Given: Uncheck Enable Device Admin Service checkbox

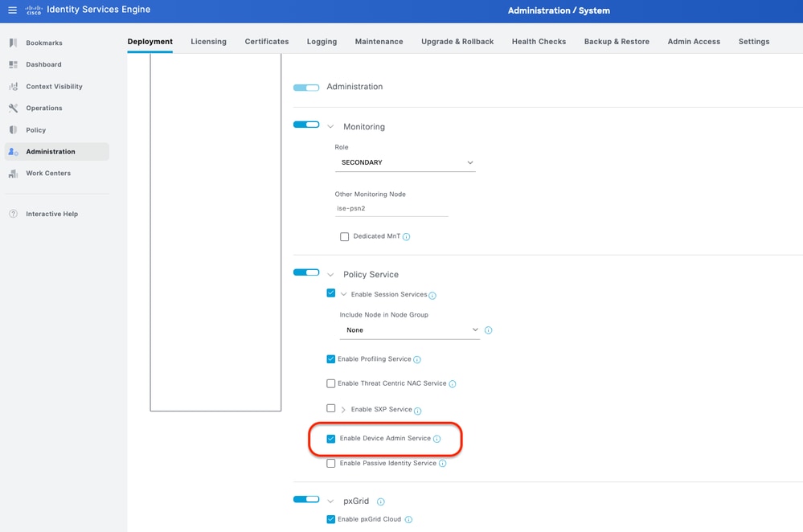Looking at the screenshot, I should click(331, 439).
